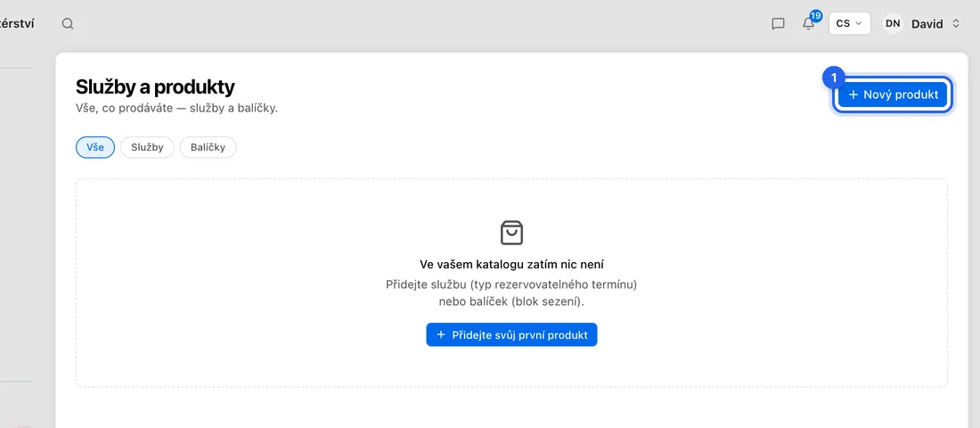This screenshot has width=980, height=428.
Task: Switch to the Služby filter tab
Action: tap(148, 148)
